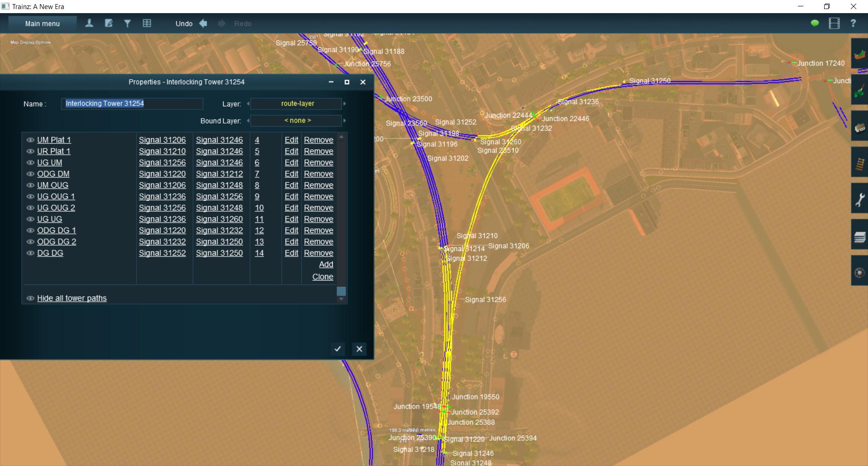Click the Undo arrow icon
The image size is (868, 466).
203,24
